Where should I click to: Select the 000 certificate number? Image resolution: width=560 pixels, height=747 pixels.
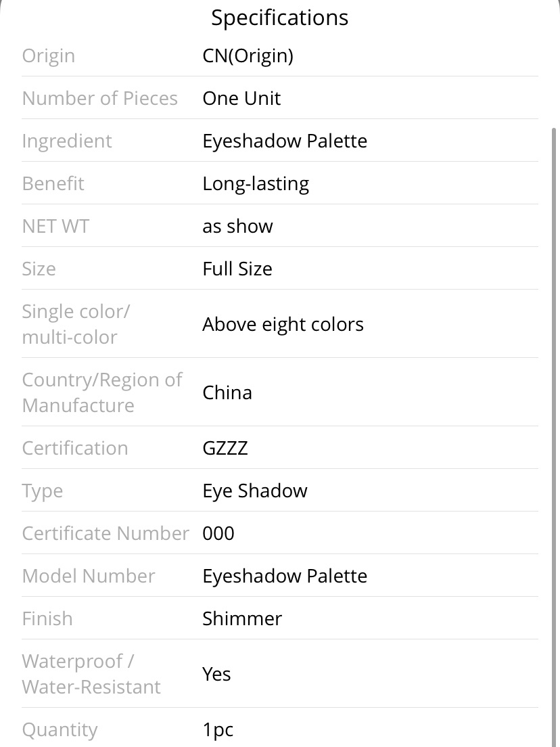click(218, 534)
